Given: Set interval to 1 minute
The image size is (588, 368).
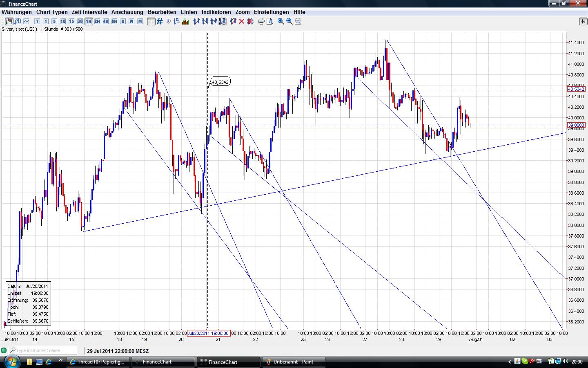Looking at the screenshot, I should 46,21.
